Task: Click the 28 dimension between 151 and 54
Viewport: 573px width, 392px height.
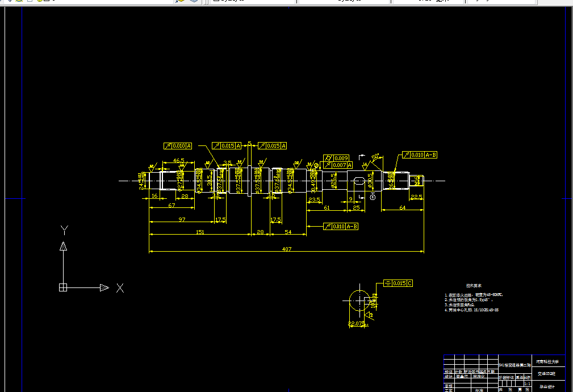Action: 260,232
